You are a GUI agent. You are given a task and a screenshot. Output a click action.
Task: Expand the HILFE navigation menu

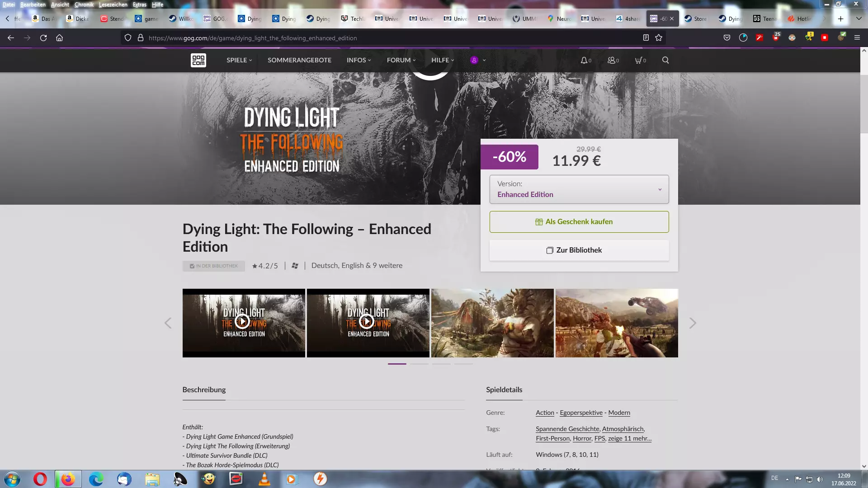click(443, 60)
